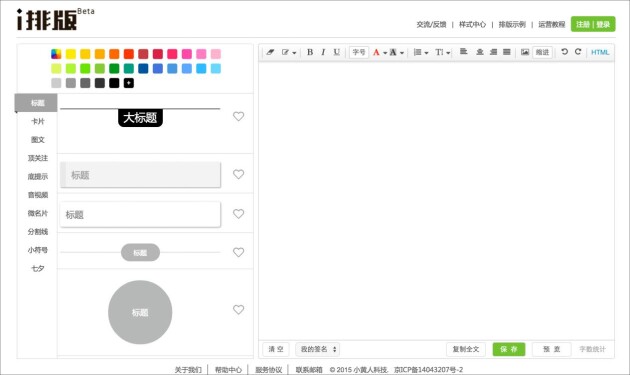630x375 pixels.
Task: Justify text alignment
Action: point(507,52)
